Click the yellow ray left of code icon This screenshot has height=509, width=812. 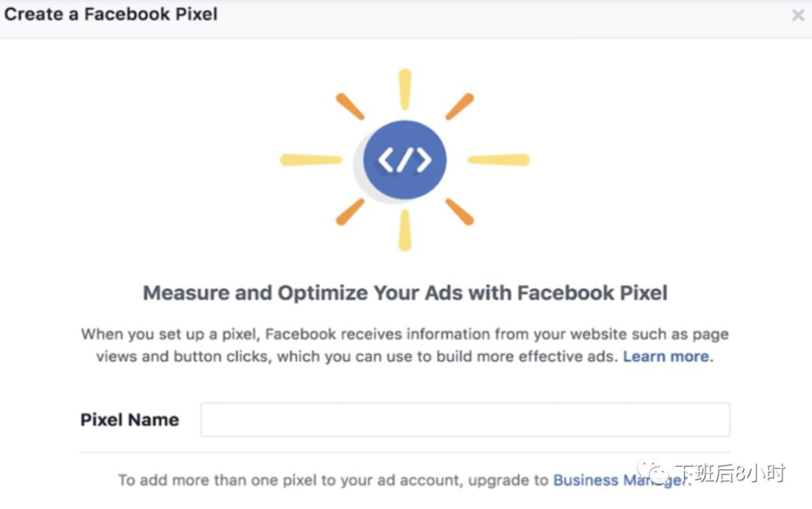coord(311,159)
